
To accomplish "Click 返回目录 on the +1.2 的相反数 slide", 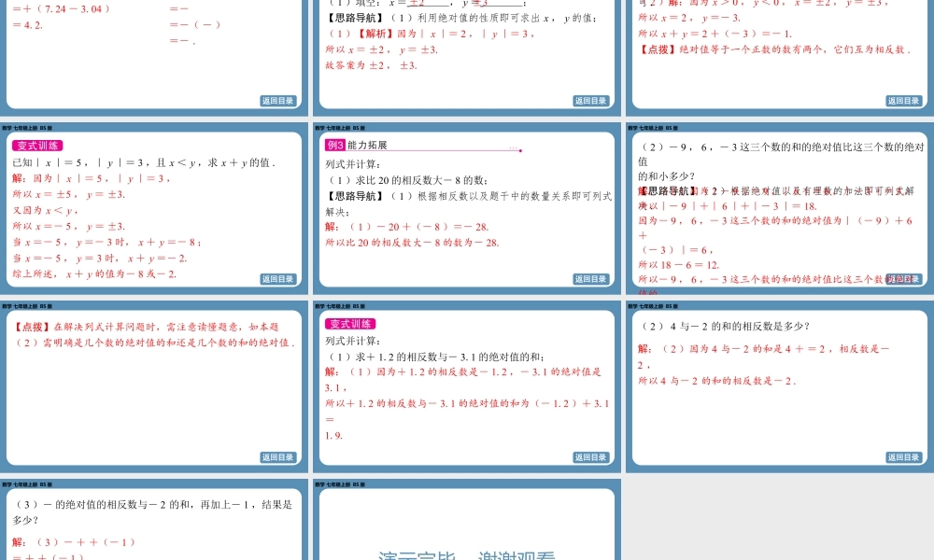I will [590, 457].
